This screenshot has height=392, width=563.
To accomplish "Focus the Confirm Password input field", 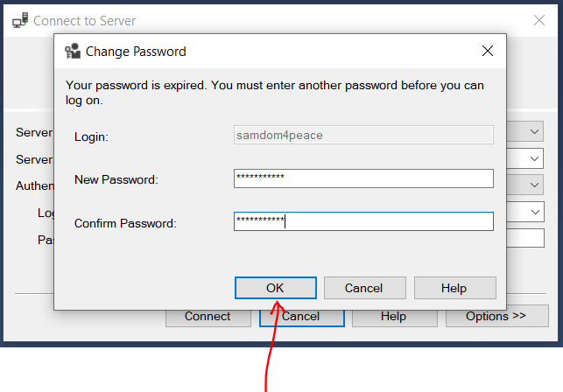I will pyautogui.click(x=363, y=222).
